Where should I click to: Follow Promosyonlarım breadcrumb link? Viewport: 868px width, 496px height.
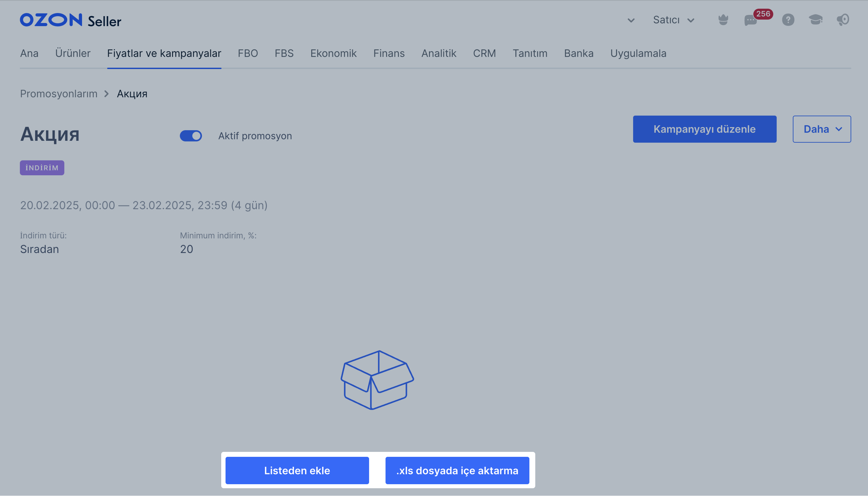[59, 94]
